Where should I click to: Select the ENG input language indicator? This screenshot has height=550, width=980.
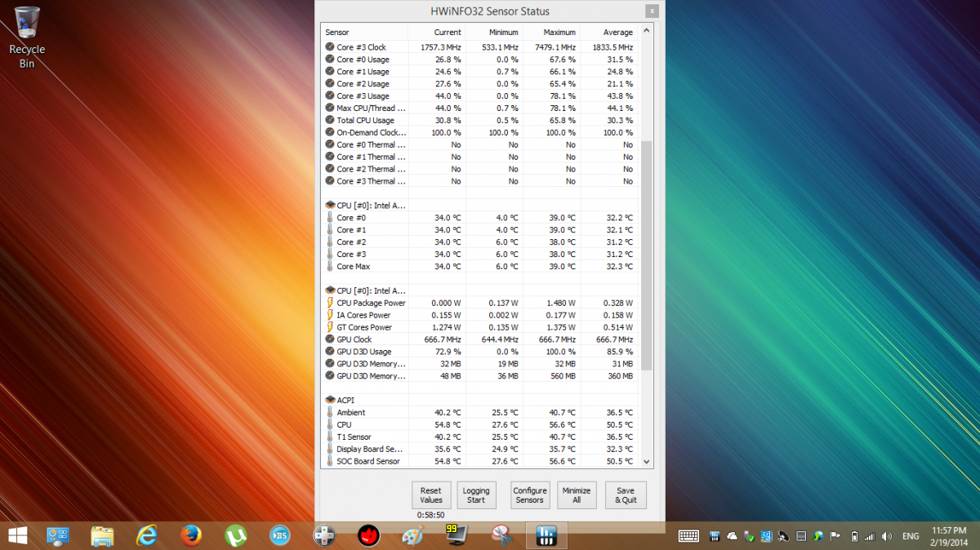click(911, 536)
